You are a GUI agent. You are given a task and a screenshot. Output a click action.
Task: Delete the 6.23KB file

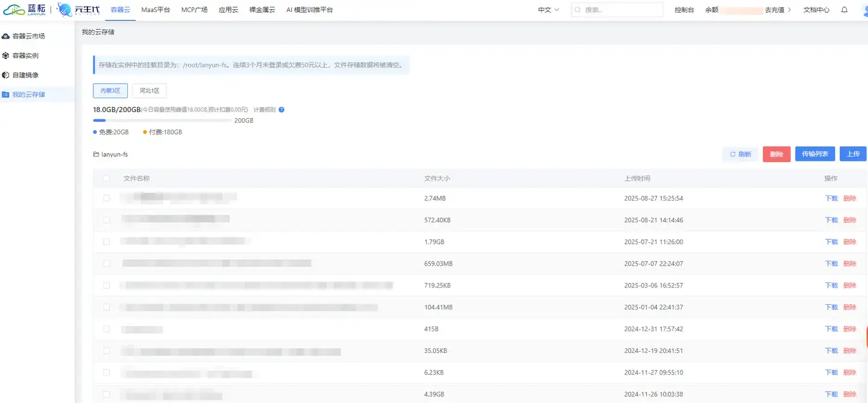tap(850, 372)
